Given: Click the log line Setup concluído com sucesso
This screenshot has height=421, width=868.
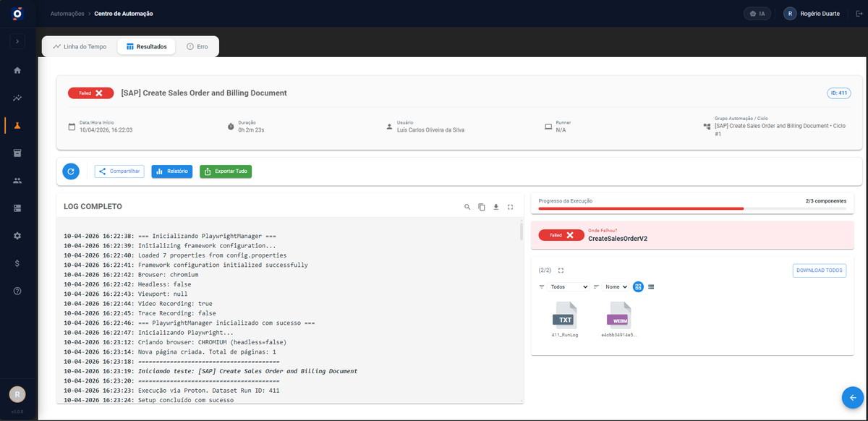Looking at the screenshot, I should (x=148, y=400).
